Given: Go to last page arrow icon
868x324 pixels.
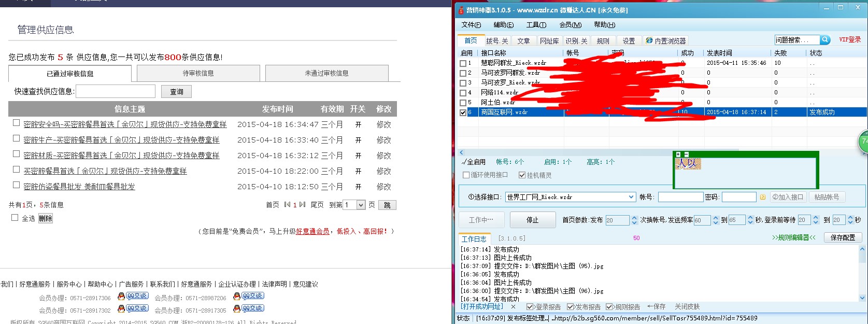Looking at the screenshot, I should [x=303, y=205].
